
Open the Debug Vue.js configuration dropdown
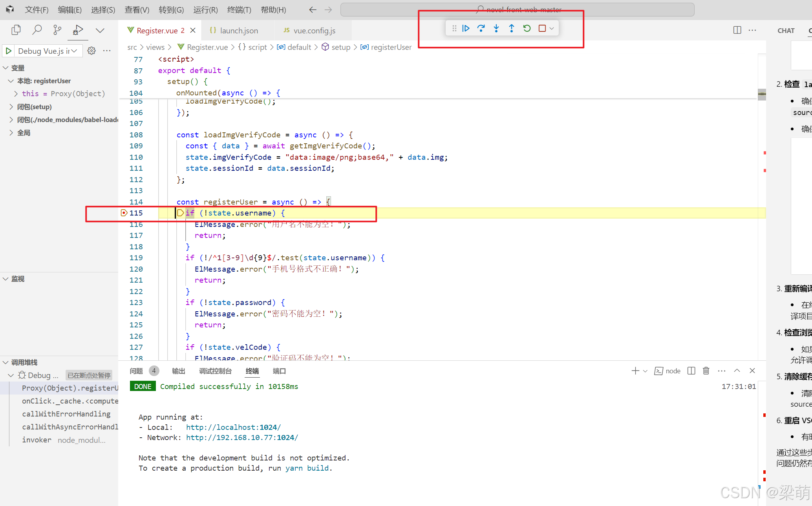[x=74, y=51]
